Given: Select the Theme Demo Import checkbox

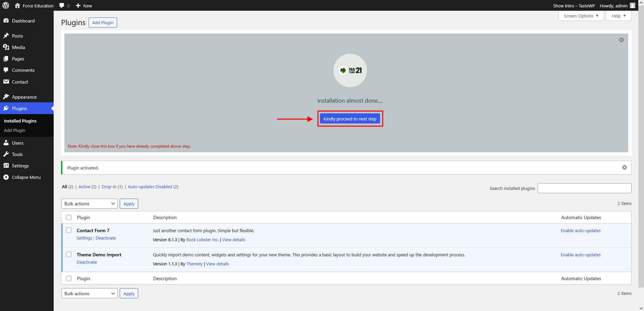Looking at the screenshot, I should 69,254.
